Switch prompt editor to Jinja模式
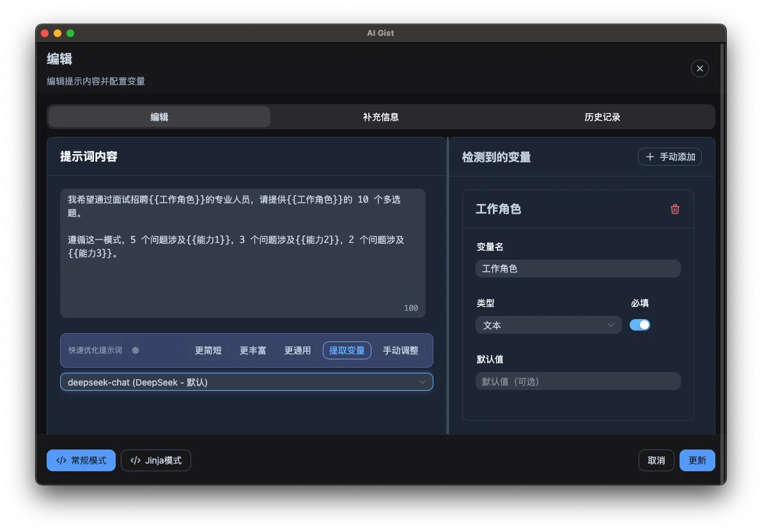Image resolution: width=762 pixels, height=532 pixels. [155, 460]
